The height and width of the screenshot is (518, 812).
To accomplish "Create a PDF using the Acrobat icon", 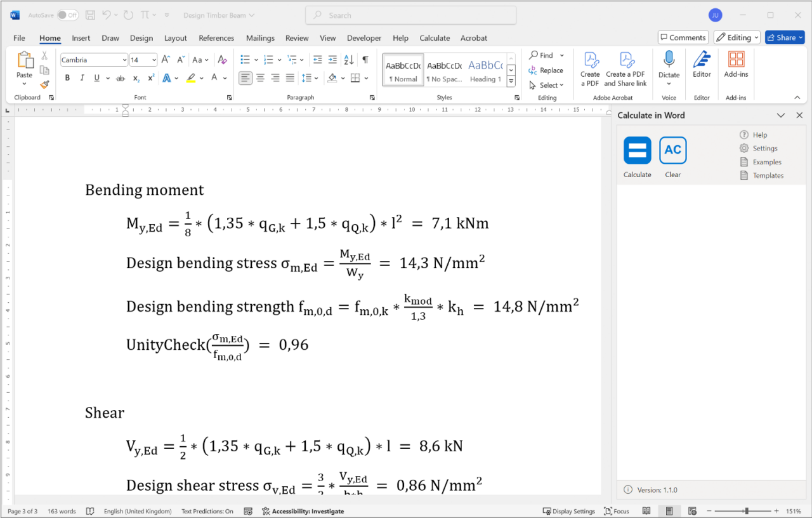I will (590, 67).
